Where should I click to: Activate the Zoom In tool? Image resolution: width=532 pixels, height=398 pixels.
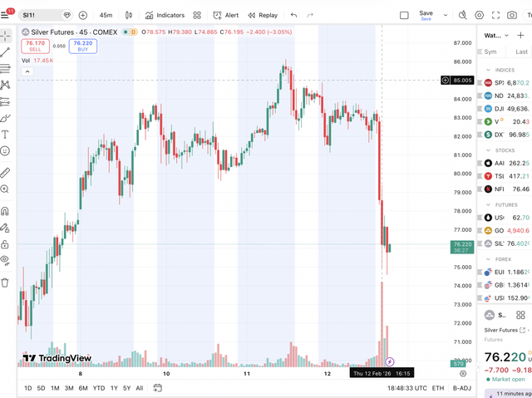pyautogui.click(x=5, y=189)
